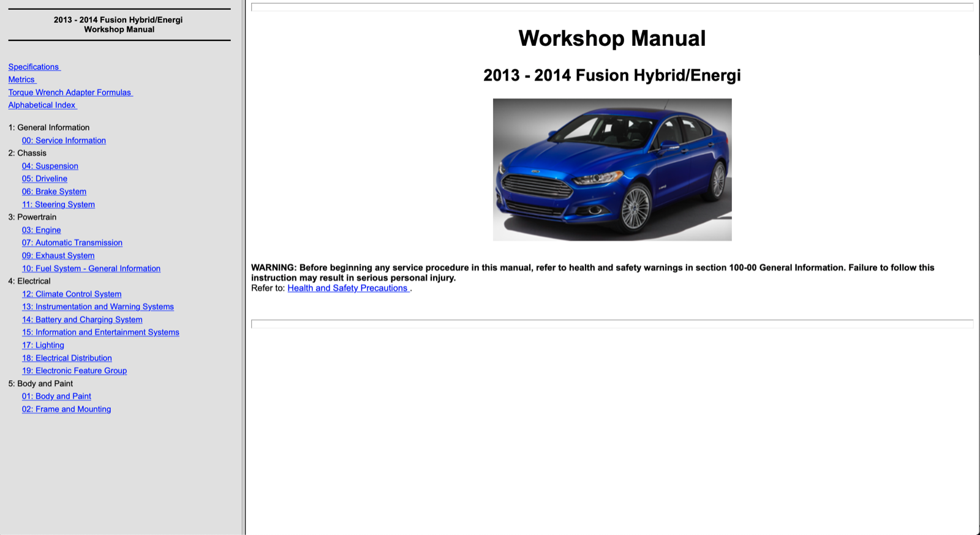Go to 05: Driveline section
980x535 pixels.
(x=44, y=179)
